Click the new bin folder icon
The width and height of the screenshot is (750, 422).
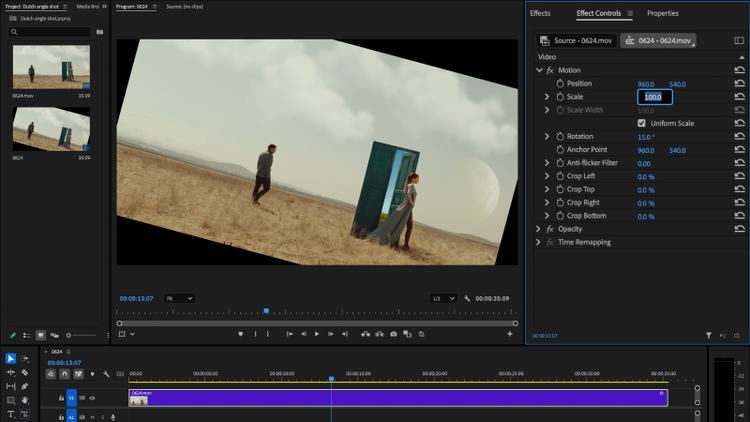(99, 32)
